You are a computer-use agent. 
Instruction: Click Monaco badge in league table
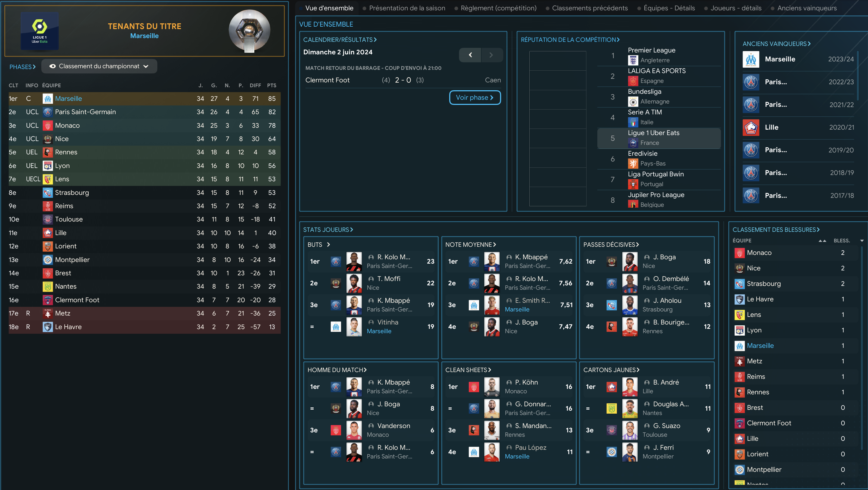click(x=48, y=125)
